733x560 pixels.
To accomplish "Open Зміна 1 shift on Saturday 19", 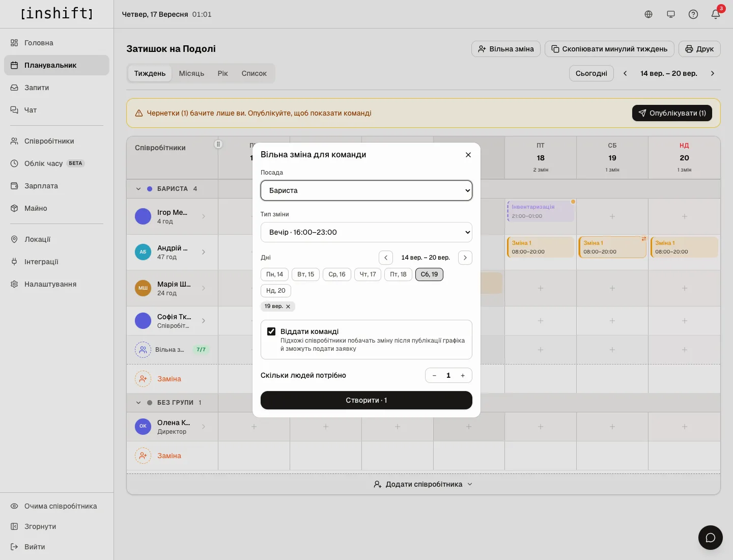I will pyautogui.click(x=612, y=247).
